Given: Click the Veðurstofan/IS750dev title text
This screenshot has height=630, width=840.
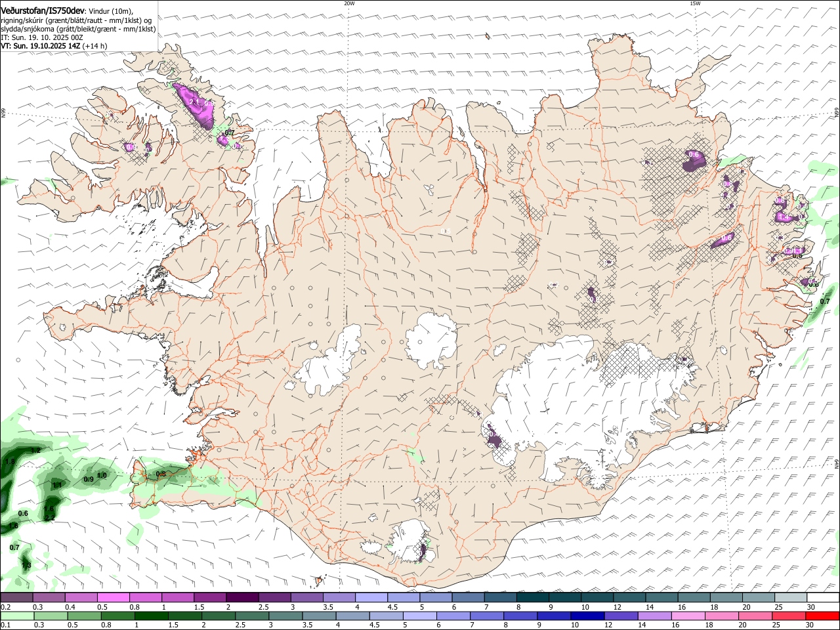Looking at the screenshot, I should (43, 10).
